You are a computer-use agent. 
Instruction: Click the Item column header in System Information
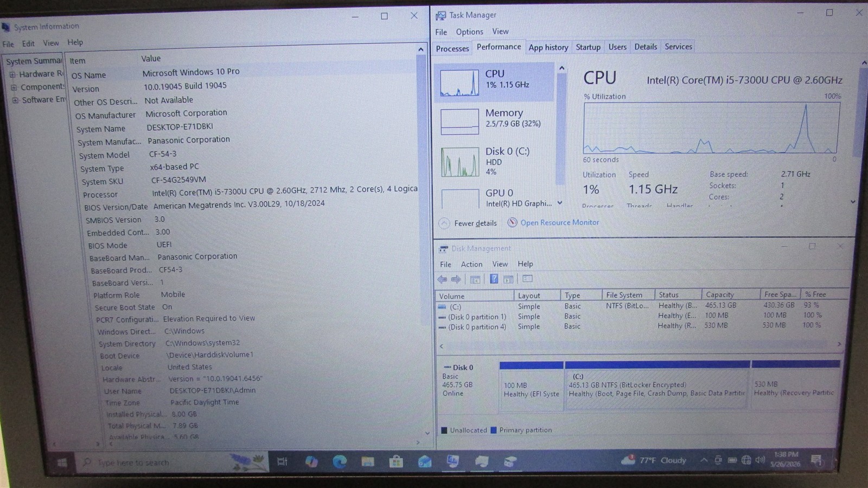102,60
